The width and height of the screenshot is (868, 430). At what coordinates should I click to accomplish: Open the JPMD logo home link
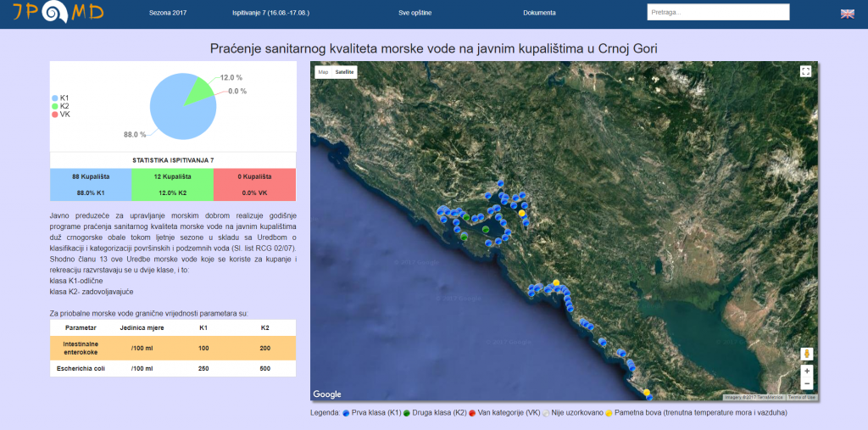pos(58,12)
